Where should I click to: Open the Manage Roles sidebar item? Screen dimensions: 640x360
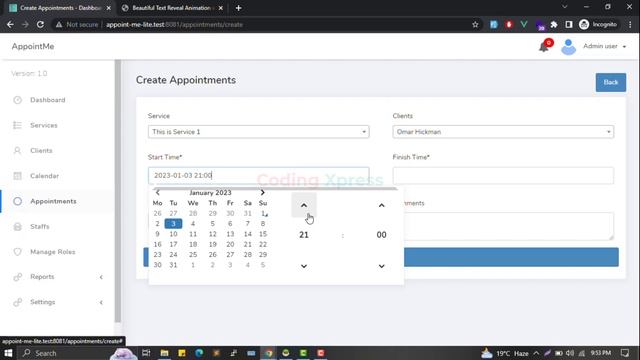53,252
